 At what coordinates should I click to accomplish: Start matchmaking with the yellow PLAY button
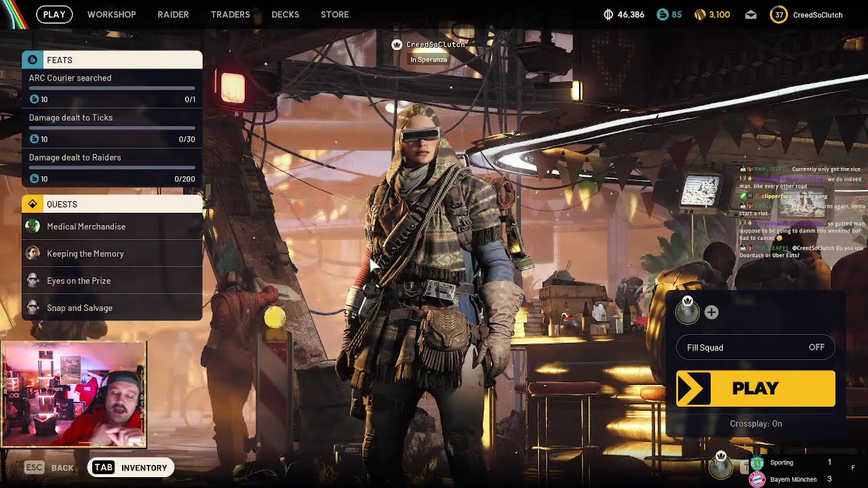pyautogui.click(x=755, y=388)
